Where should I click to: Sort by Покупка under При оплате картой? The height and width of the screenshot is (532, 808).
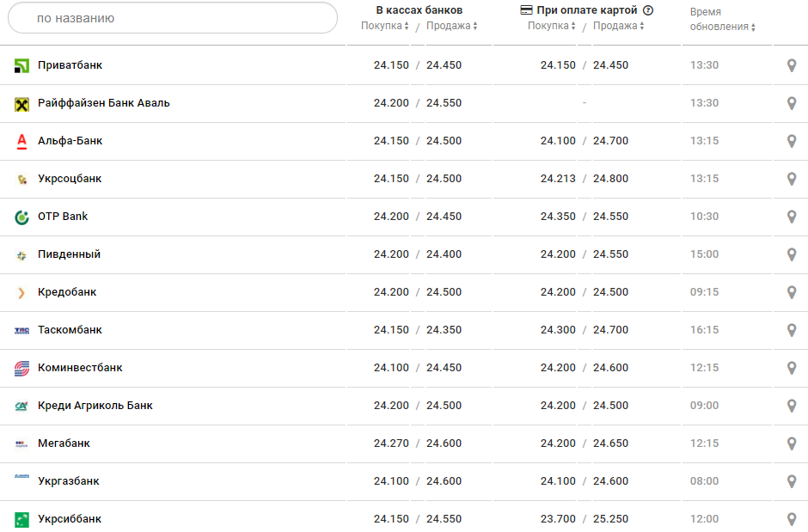point(552,26)
